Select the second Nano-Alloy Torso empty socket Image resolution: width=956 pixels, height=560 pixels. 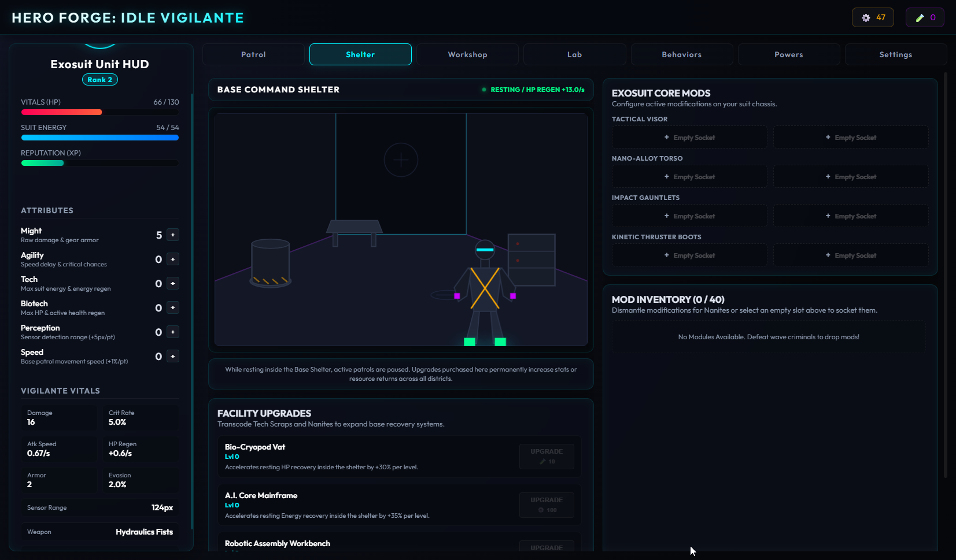click(851, 177)
